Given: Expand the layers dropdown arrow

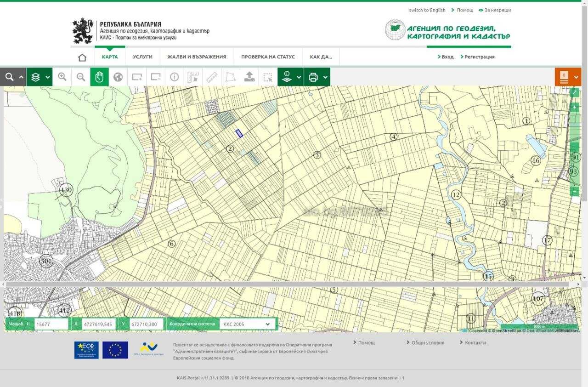Looking at the screenshot, I should pyautogui.click(x=48, y=77).
